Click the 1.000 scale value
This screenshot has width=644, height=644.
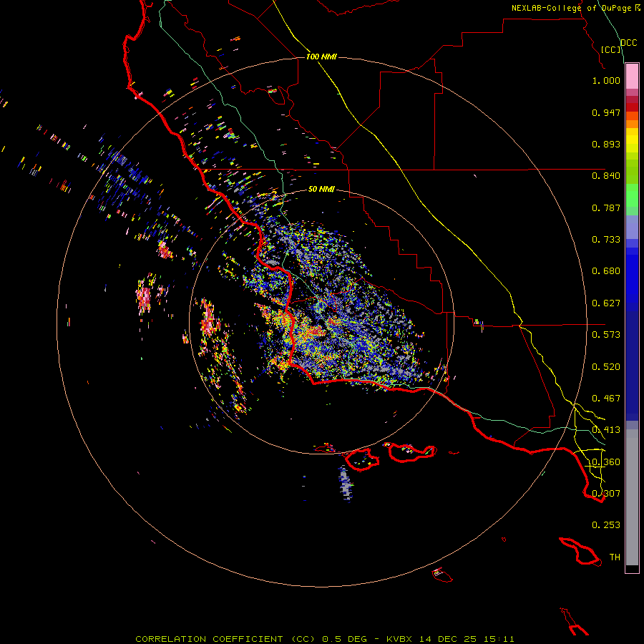(x=606, y=80)
